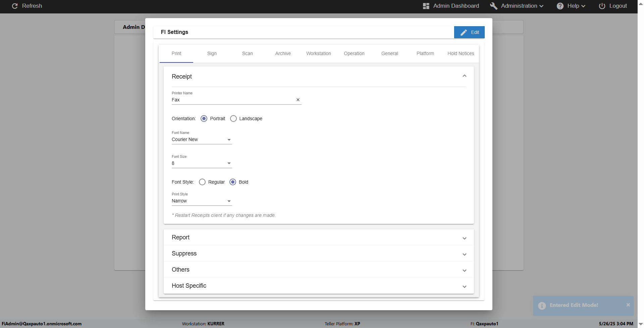
Task: Click the date and time in status bar
Action: (616, 324)
